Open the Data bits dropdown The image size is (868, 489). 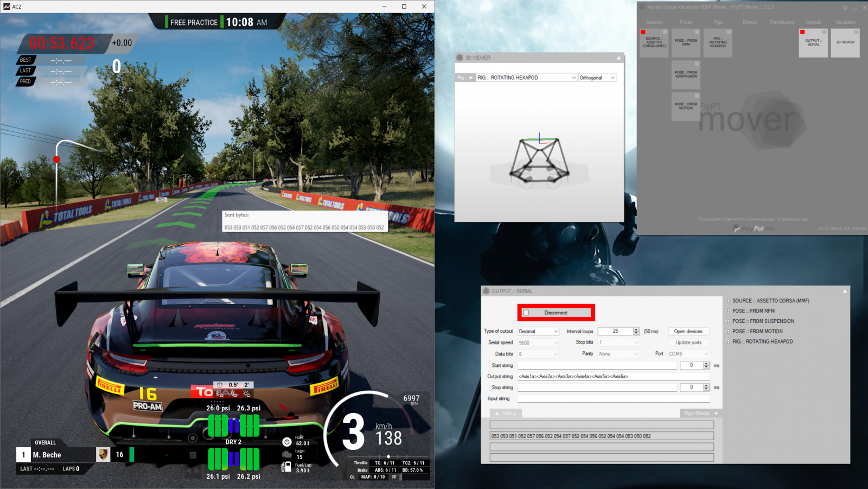click(538, 354)
